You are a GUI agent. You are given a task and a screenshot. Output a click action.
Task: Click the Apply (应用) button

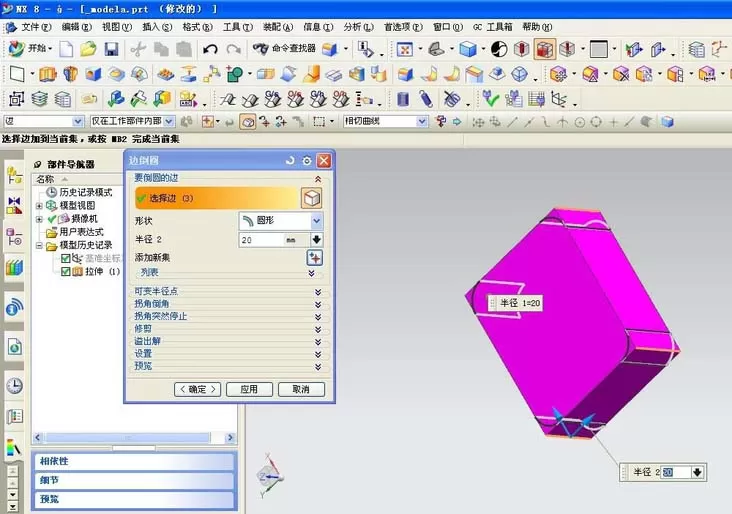click(249, 389)
